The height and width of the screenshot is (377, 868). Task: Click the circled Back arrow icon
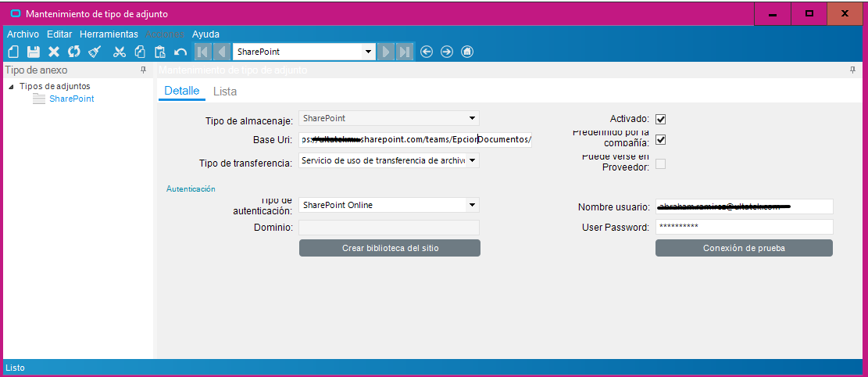(x=427, y=52)
